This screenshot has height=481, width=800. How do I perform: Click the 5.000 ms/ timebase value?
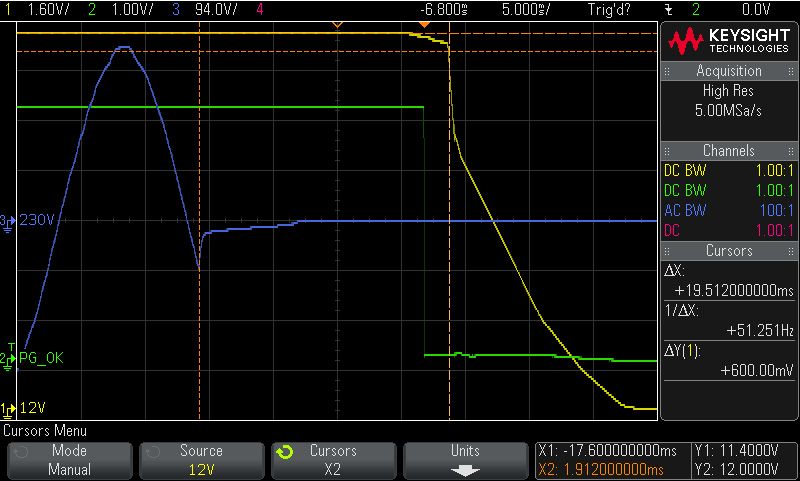(x=526, y=10)
